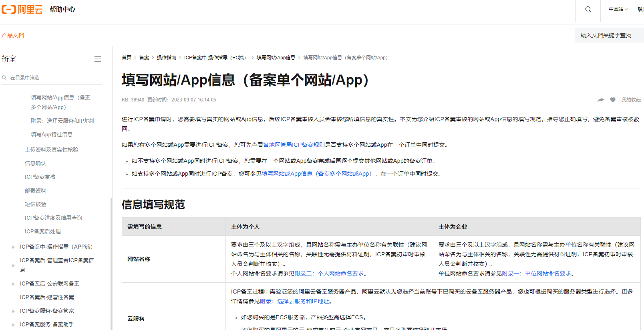Screen dimensions: 644x330
Task: Select 填写网站/App信息（备案多个网站/App）in sidebar
Action: point(61,102)
